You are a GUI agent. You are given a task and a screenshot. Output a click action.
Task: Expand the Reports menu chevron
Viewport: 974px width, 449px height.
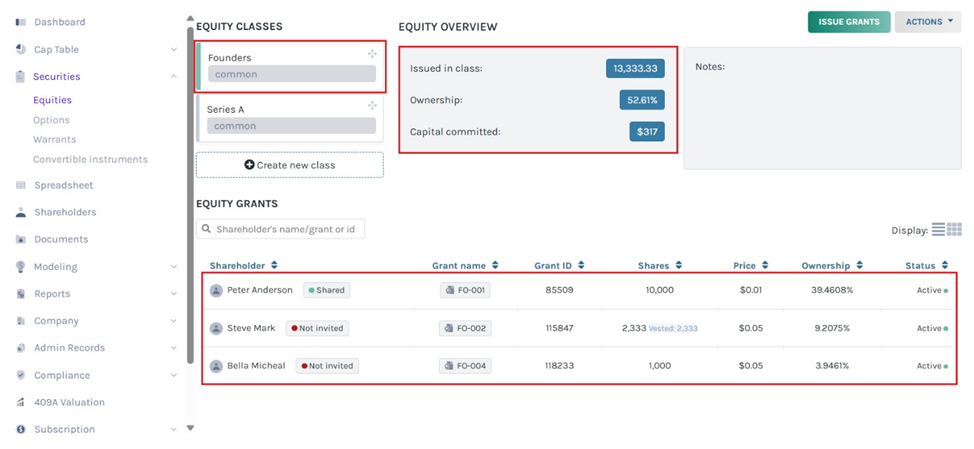point(174,294)
